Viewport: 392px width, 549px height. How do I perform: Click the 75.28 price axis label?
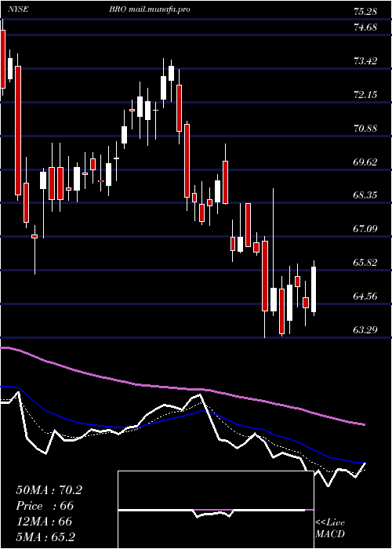tap(365, 12)
